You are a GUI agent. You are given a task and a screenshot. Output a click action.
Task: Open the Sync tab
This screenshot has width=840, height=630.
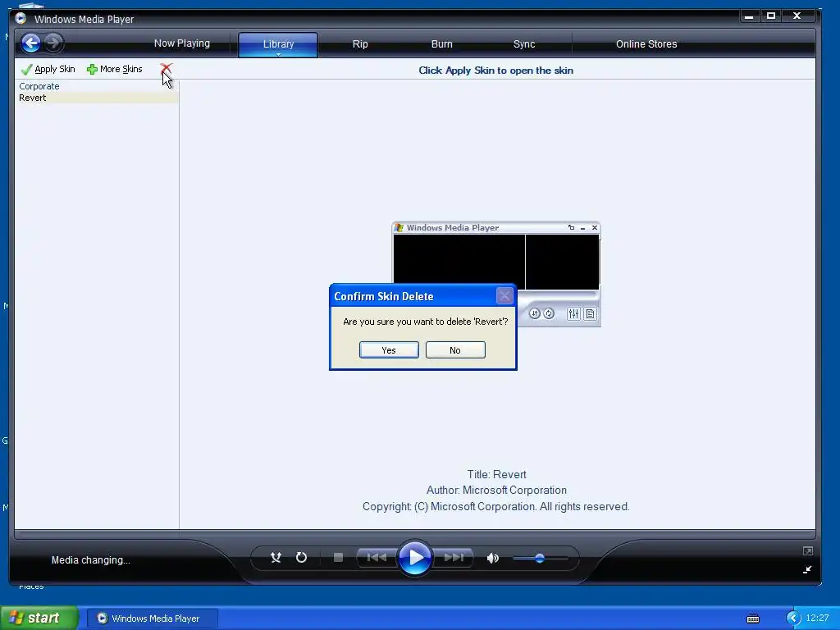(x=524, y=44)
